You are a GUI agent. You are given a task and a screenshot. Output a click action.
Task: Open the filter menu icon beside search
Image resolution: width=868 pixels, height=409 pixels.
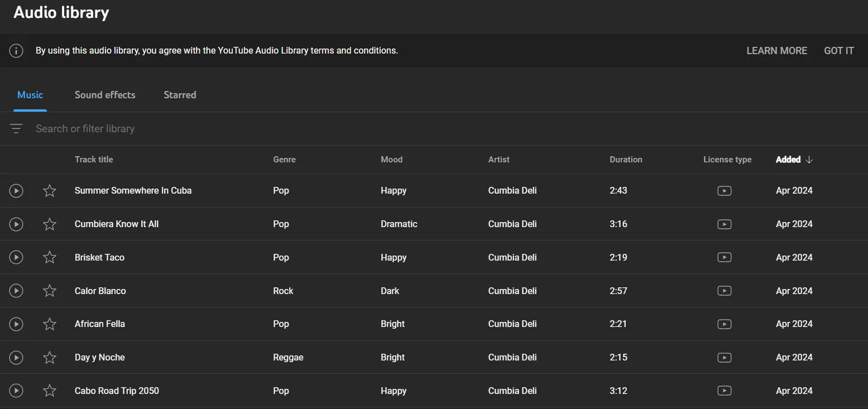tap(16, 129)
